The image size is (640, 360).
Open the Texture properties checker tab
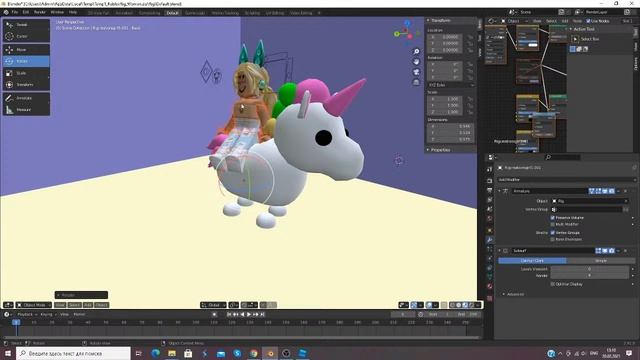pos(490,298)
